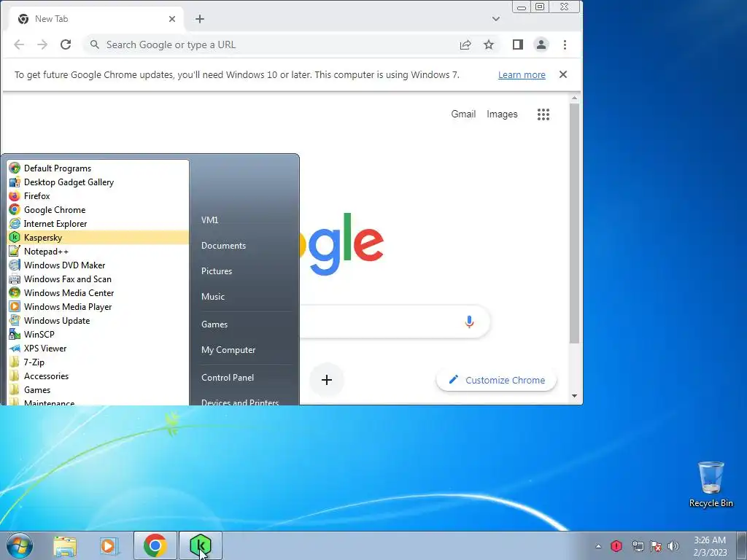Open Windows Media Player from programs list
The width and height of the screenshot is (747, 560).
click(98, 306)
